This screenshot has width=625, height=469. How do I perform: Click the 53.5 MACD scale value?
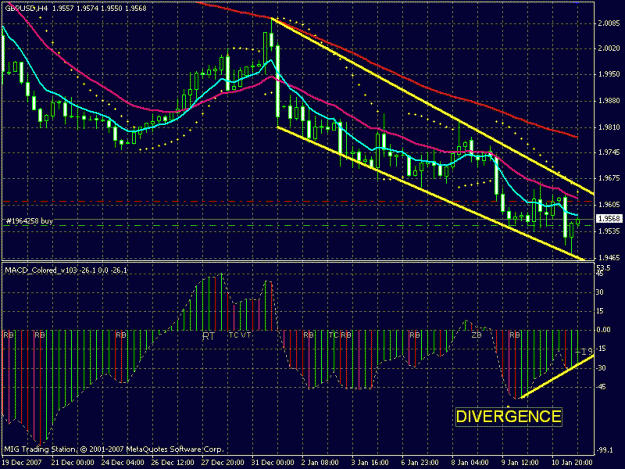pyautogui.click(x=603, y=267)
